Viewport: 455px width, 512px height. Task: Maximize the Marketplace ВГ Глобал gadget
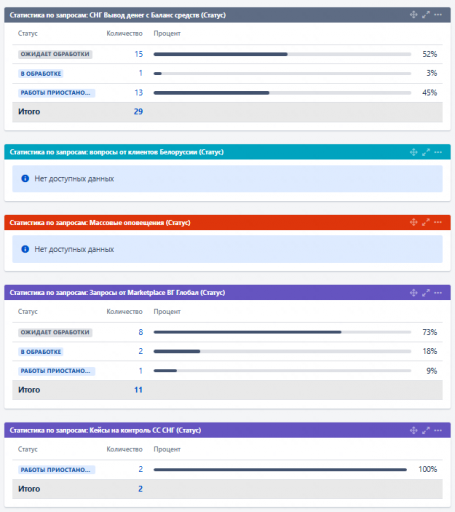pos(426,293)
